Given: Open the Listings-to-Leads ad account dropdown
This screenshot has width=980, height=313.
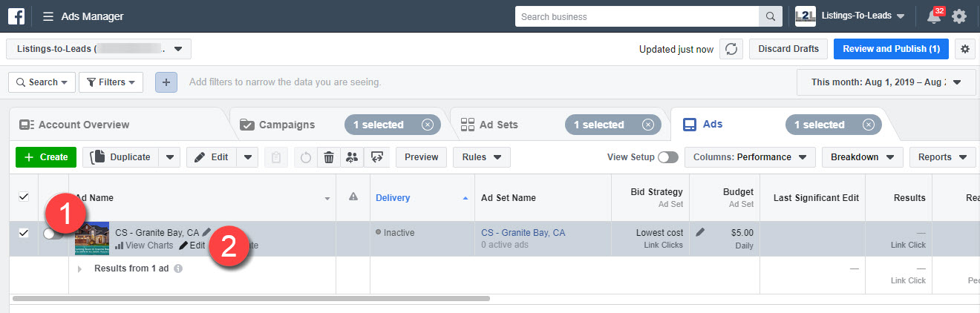Looking at the screenshot, I should [x=99, y=49].
